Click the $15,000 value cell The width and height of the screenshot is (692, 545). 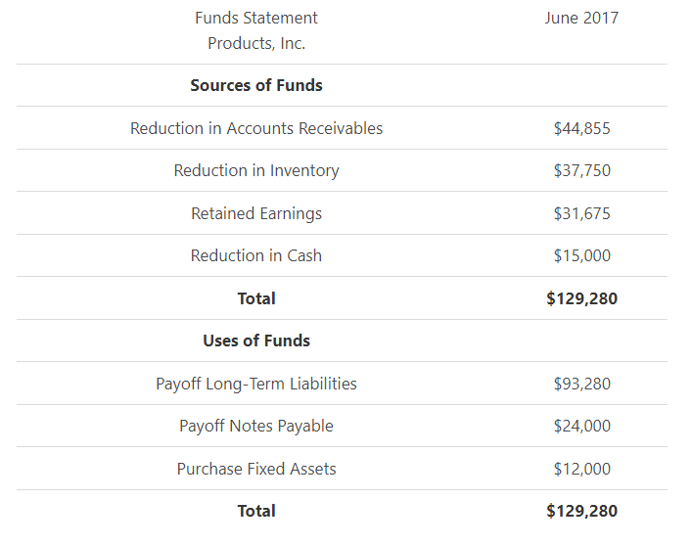pos(581,256)
